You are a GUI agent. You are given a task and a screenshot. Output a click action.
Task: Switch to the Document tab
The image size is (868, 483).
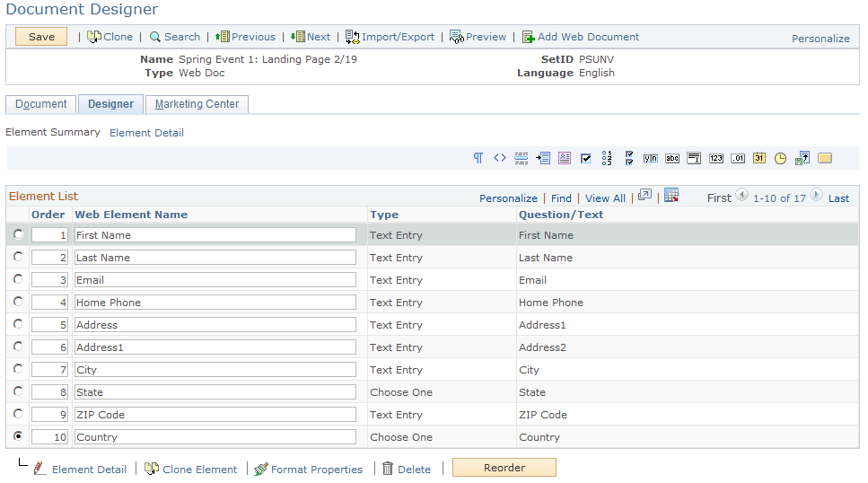click(x=41, y=104)
